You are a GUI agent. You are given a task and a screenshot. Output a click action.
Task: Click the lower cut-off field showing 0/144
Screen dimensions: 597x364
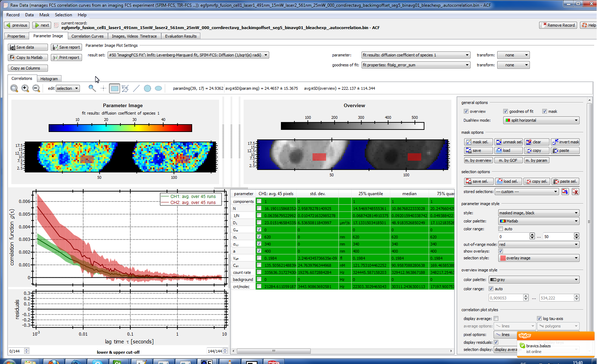click(16, 351)
